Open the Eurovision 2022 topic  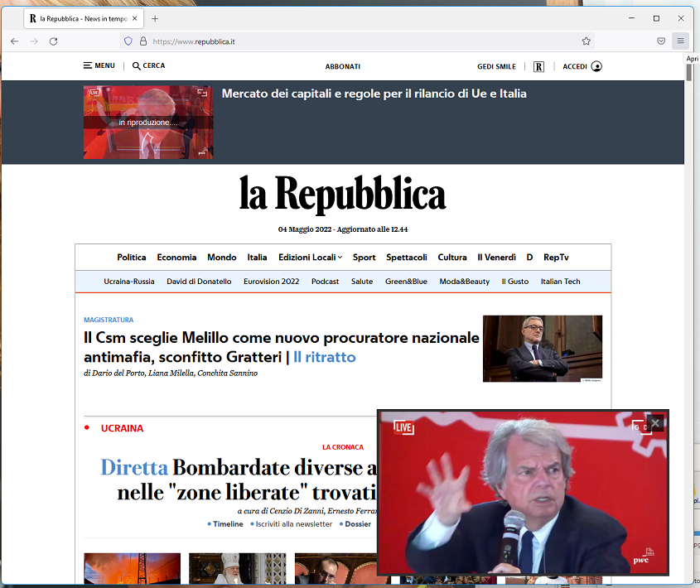coord(272,282)
